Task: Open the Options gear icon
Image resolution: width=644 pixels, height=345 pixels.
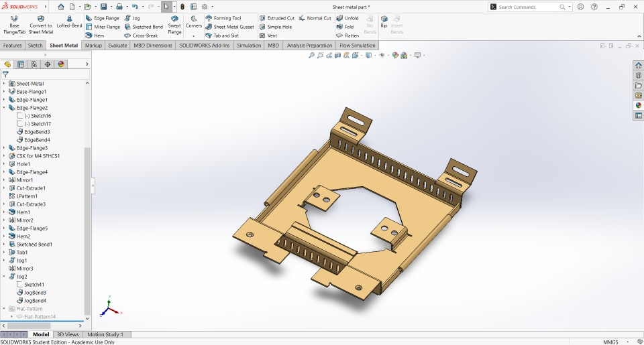Action: [x=205, y=7]
